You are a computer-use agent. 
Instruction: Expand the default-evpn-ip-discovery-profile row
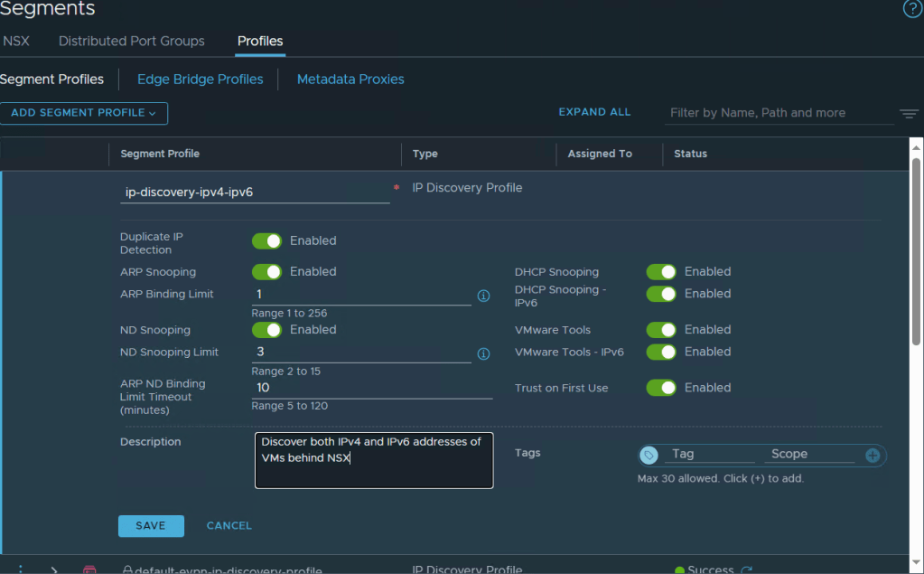(54, 569)
